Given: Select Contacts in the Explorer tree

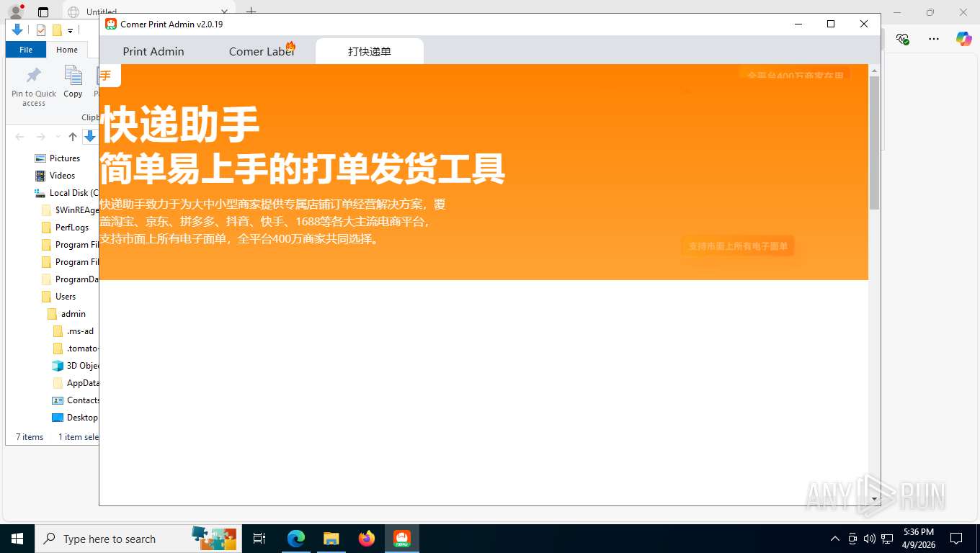Looking at the screenshot, I should 76,400.
